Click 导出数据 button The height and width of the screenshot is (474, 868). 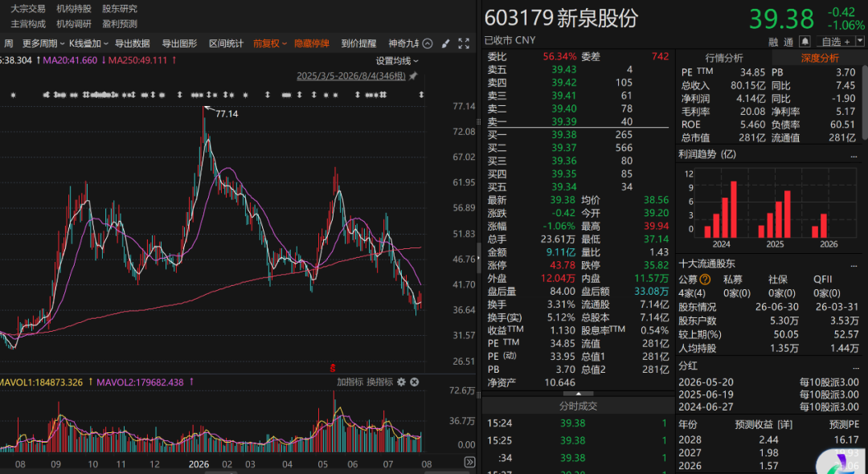[133, 43]
